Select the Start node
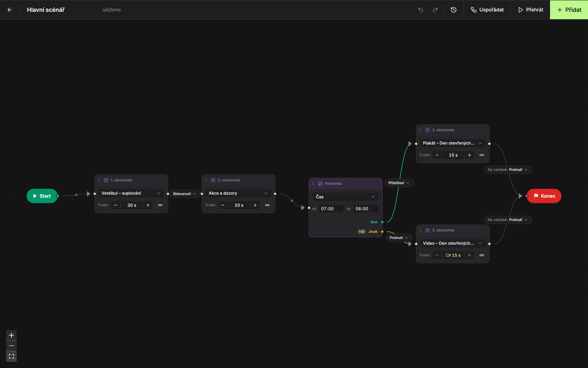 (x=42, y=196)
